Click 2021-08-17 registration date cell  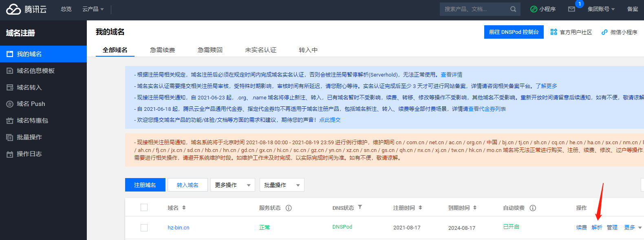[407, 227]
